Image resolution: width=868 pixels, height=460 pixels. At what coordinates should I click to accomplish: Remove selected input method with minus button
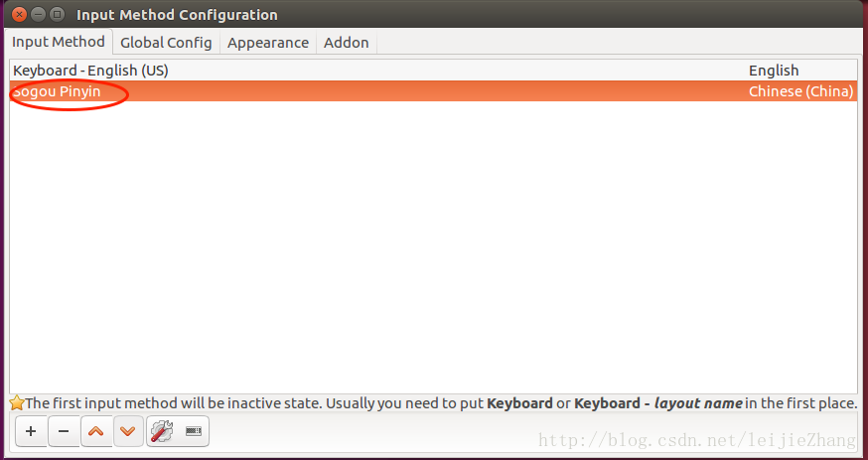pyautogui.click(x=64, y=431)
